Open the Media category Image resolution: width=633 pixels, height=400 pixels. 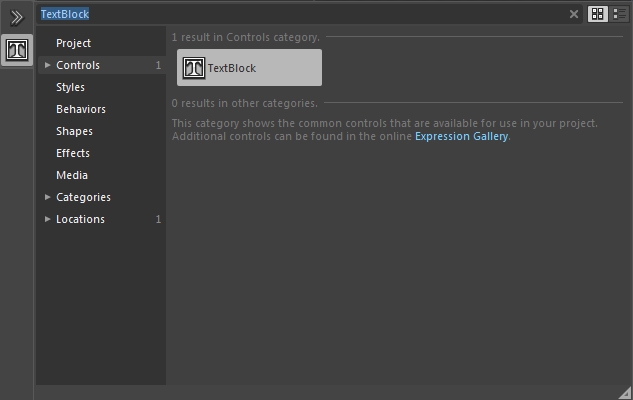(x=72, y=175)
